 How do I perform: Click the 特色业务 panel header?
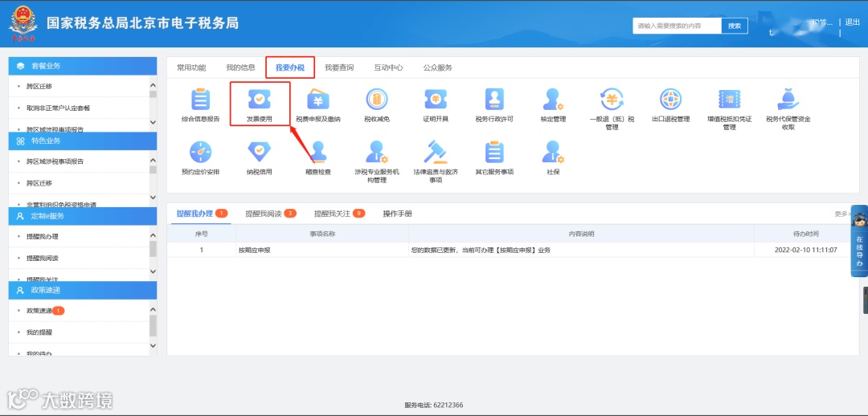tap(83, 141)
